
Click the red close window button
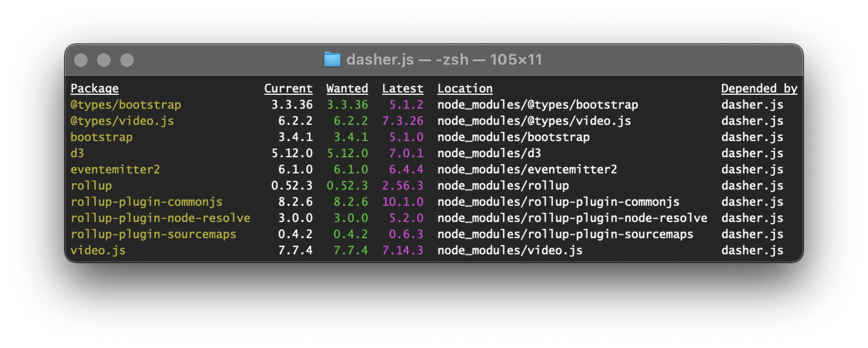[x=81, y=60]
